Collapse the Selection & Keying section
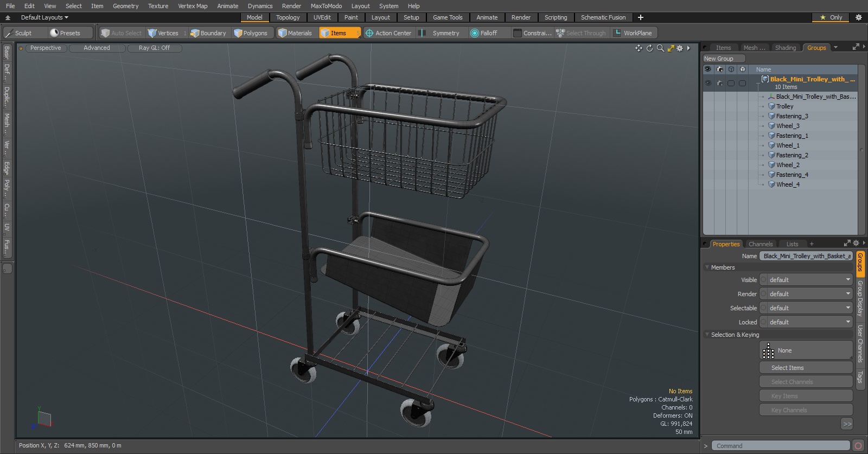The image size is (868, 454). coord(707,335)
